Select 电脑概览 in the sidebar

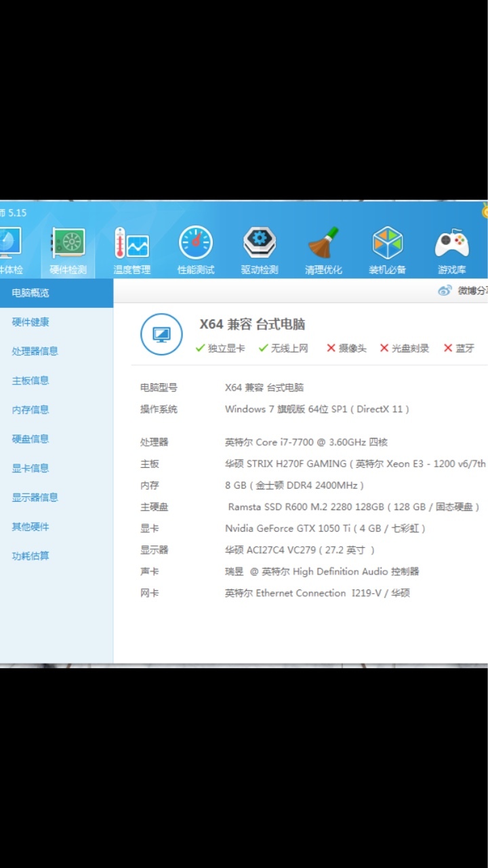pos(56,293)
